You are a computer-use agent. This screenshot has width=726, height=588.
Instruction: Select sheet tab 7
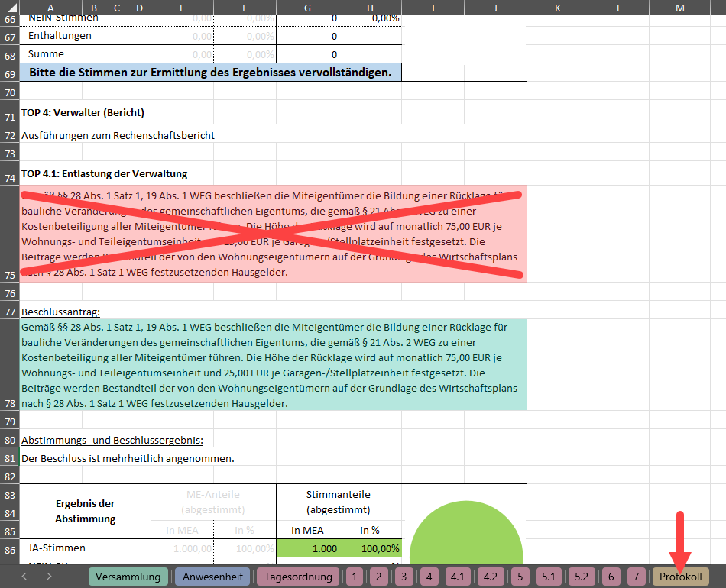tap(636, 577)
